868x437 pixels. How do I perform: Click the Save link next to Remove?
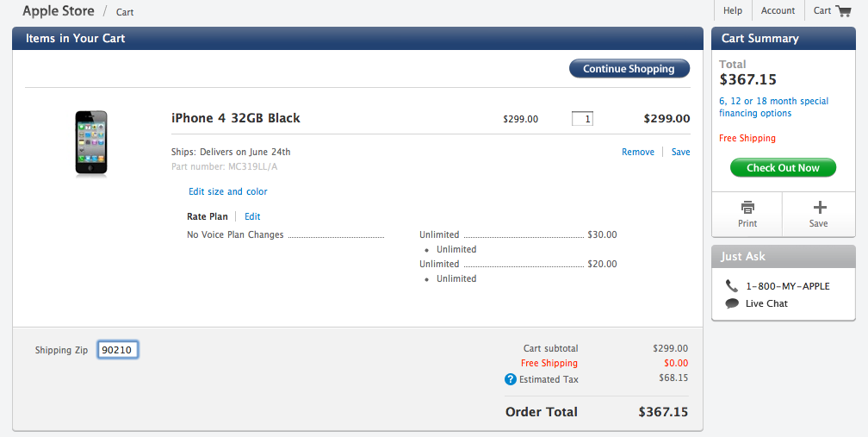[x=681, y=152]
